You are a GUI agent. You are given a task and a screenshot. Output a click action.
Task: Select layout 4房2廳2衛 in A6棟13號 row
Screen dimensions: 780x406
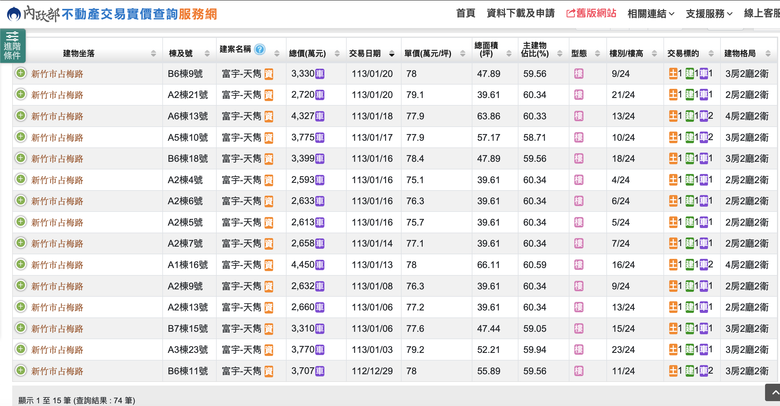pos(747,116)
